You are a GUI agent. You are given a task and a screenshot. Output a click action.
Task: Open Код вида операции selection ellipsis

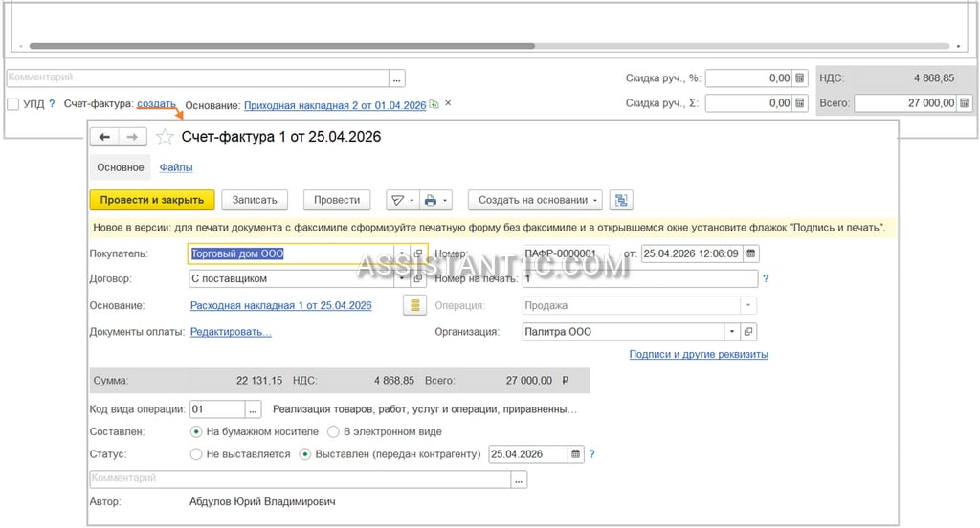[x=253, y=410]
